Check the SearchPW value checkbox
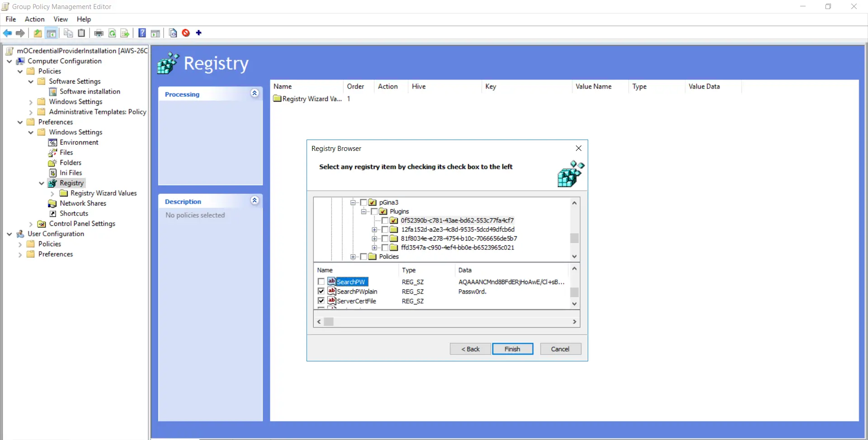Image resolution: width=868 pixels, height=440 pixels. pyautogui.click(x=321, y=281)
